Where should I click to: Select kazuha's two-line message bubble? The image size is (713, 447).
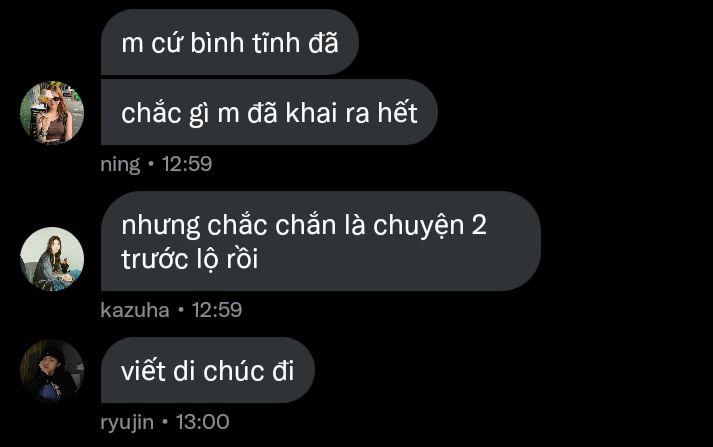[321, 241]
